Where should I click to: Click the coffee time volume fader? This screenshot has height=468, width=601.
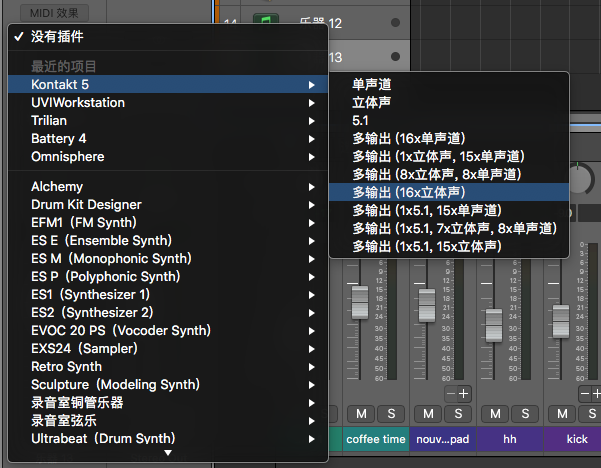click(x=360, y=302)
